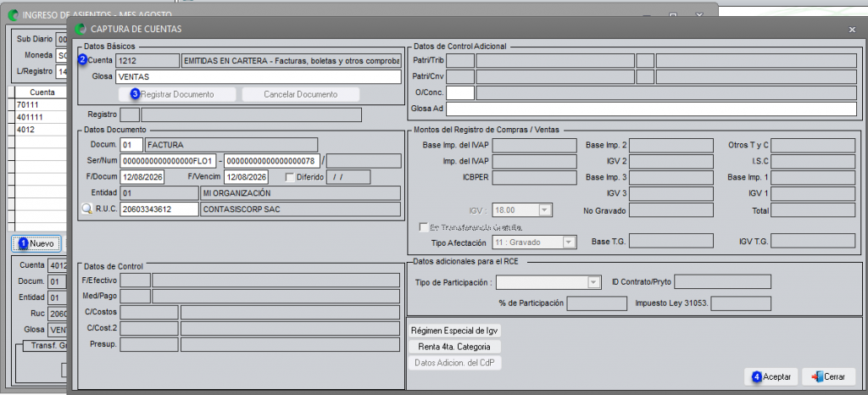Viewport: 868px width, 395px height.
Task: Click the ICBPER amount field
Action: click(534, 178)
